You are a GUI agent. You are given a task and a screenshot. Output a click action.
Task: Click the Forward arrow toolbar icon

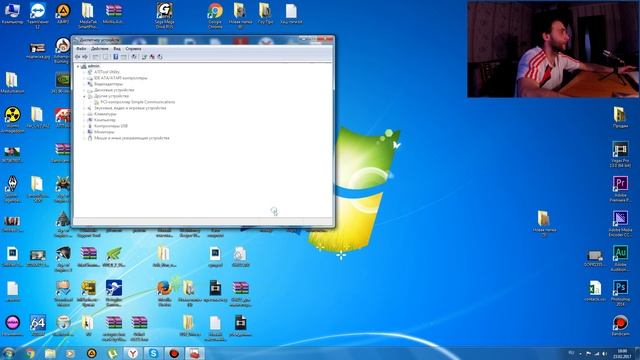[85, 57]
